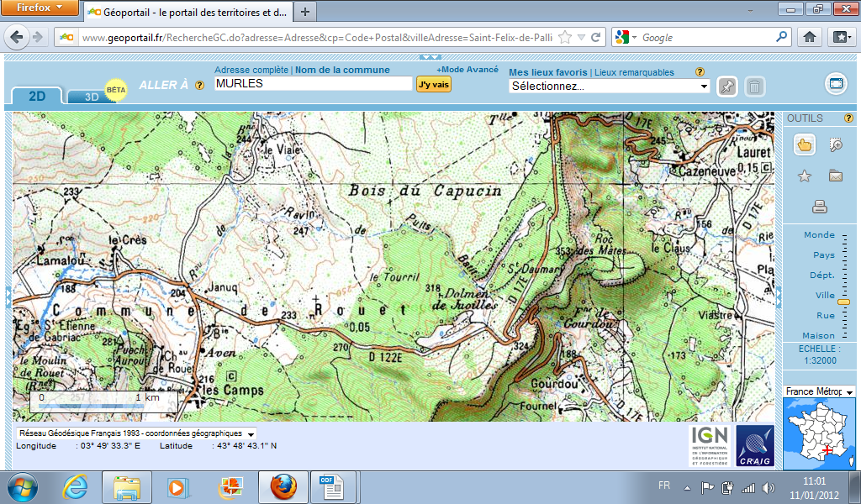
Task: Click the FR language indicator
Action: [x=664, y=486]
